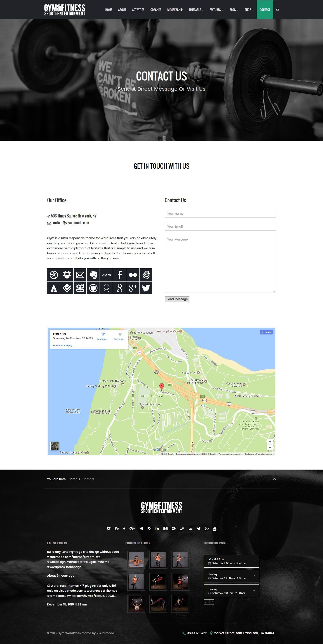Viewport: 323px width, 644px height.
Task: Open the exfm icon tile
Action: point(106,275)
